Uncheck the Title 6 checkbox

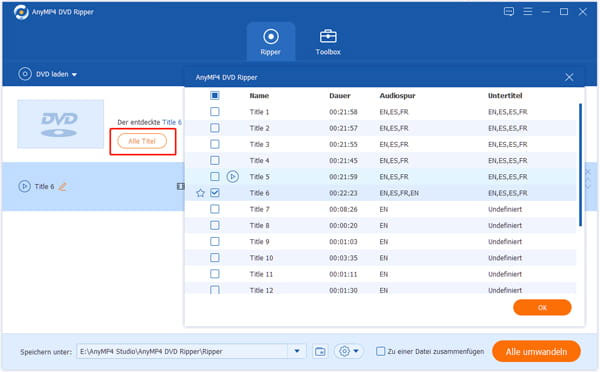click(215, 193)
